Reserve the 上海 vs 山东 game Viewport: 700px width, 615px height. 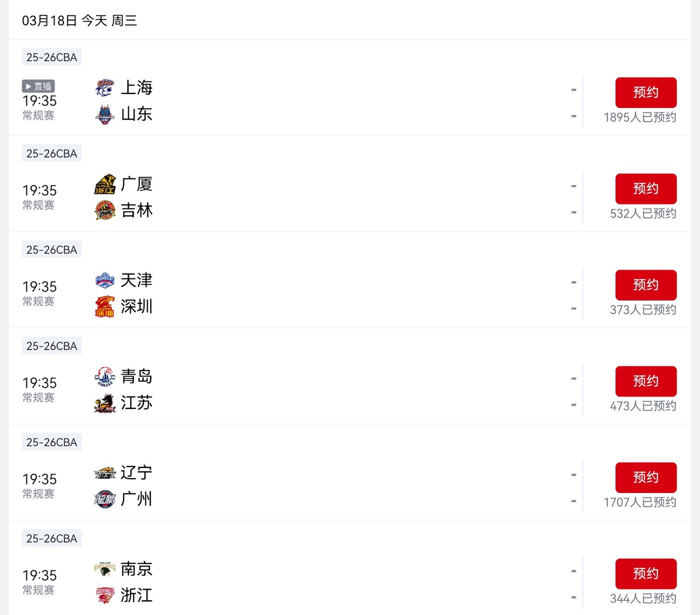(645, 92)
